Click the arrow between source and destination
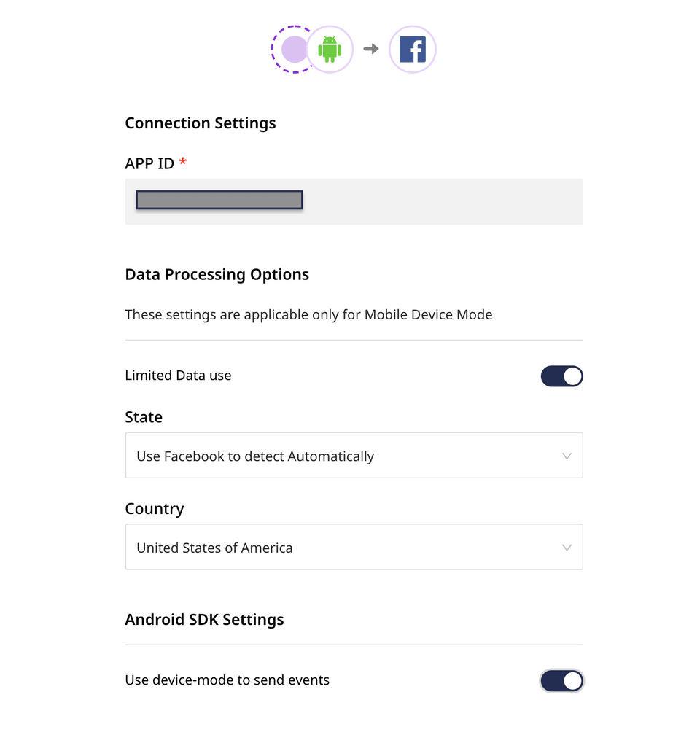700x735 pixels. (x=371, y=49)
